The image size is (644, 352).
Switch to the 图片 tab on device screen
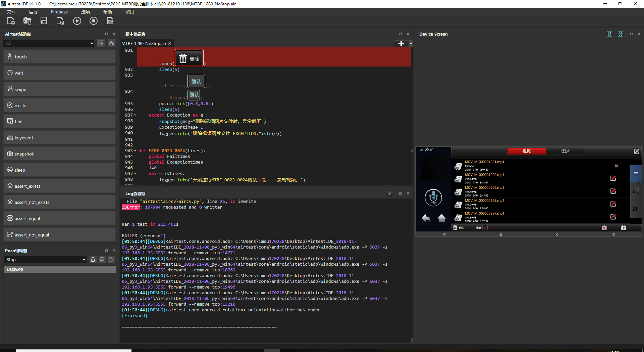tap(566, 151)
